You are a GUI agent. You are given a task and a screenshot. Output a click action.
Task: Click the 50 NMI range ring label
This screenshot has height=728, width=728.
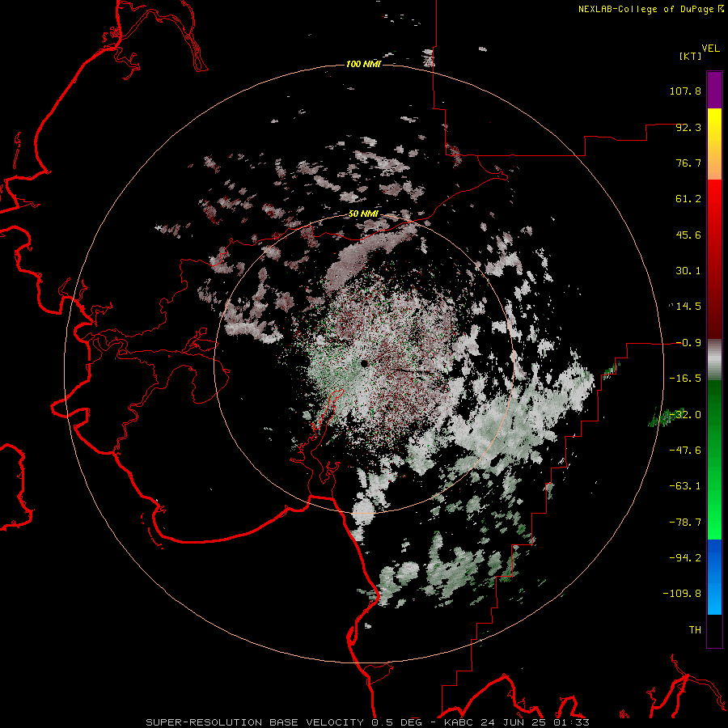tap(363, 214)
